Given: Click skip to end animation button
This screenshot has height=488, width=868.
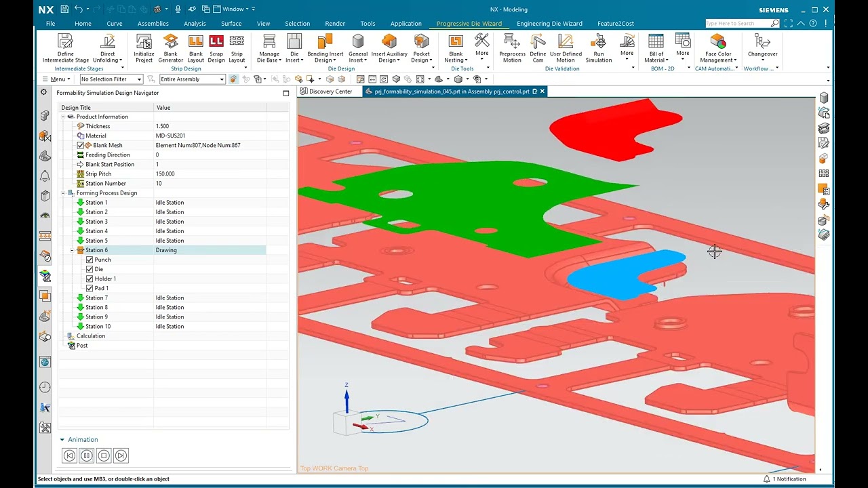Looking at the screenshot, I should pos(121,456).
